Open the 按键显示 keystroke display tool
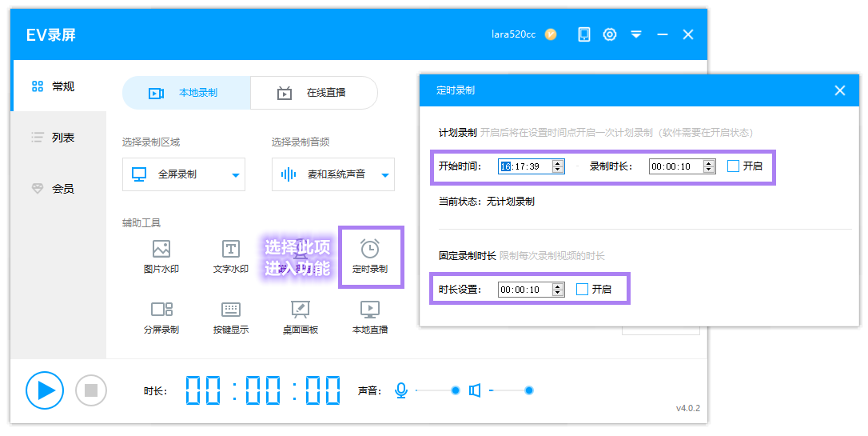Screen dimensions: 868x436 coord(230,316)
